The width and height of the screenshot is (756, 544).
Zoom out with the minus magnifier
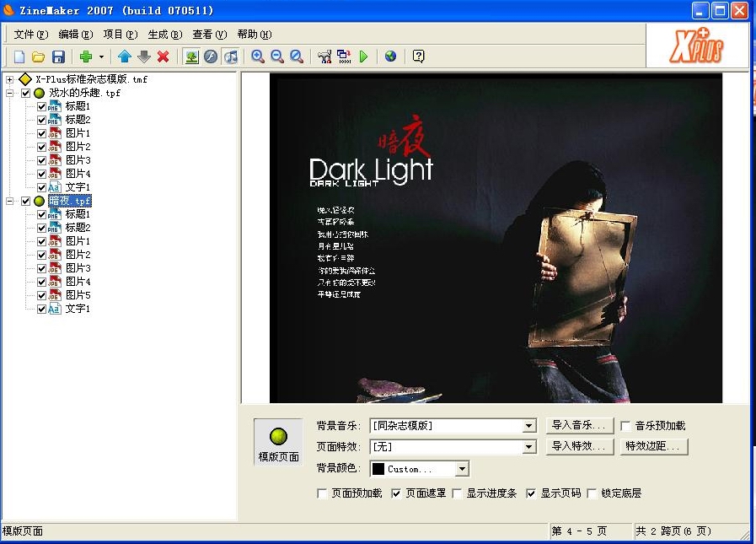(277, 57)
